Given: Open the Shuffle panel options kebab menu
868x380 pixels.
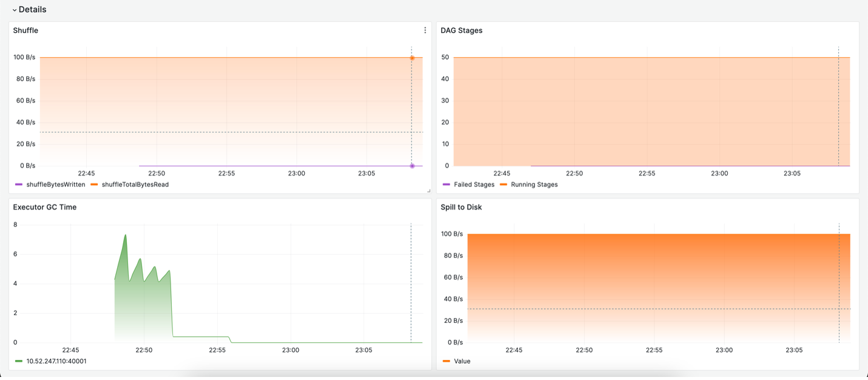Looking at the screenshot, I should click(x=424, y=30).
